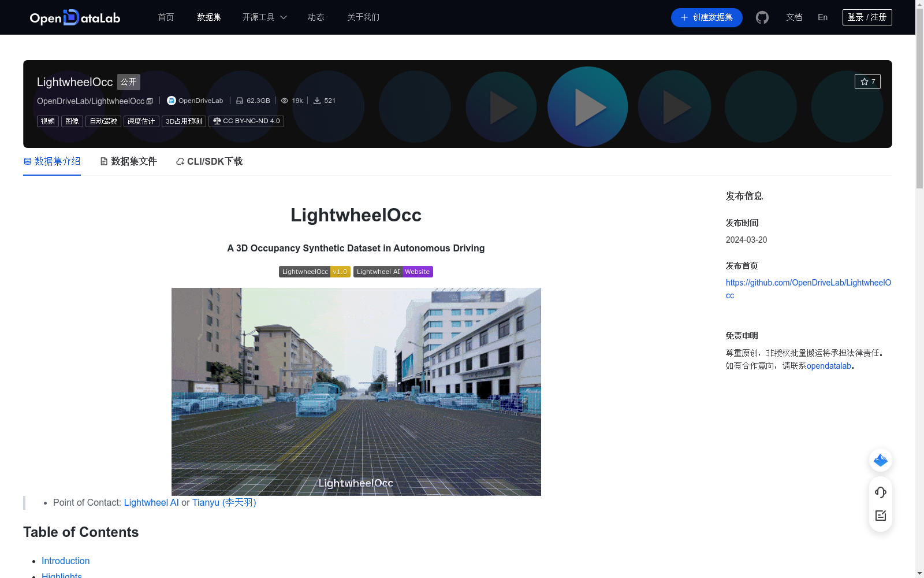
Task: Click the LightwheelOcc street scene image
Action: tap(356, 392)
